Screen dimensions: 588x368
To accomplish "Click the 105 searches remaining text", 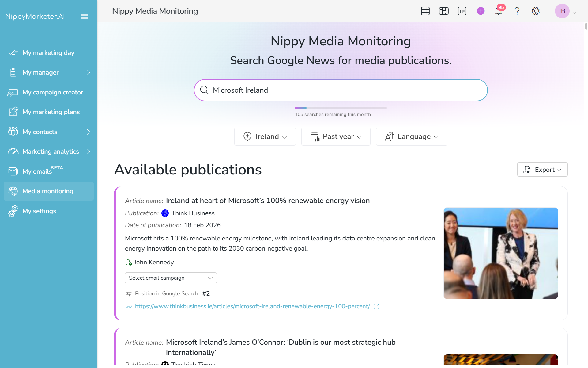I will tap(333, 114).
